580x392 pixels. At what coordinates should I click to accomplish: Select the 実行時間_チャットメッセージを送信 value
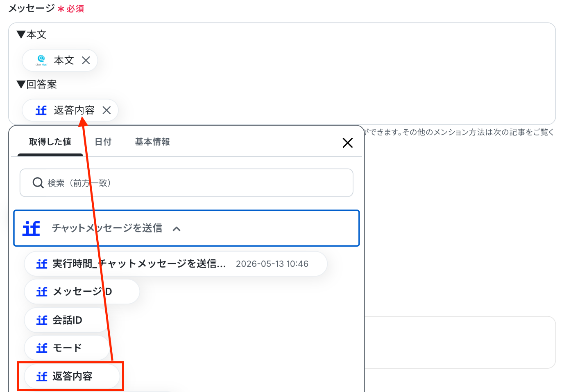(176, 264)
